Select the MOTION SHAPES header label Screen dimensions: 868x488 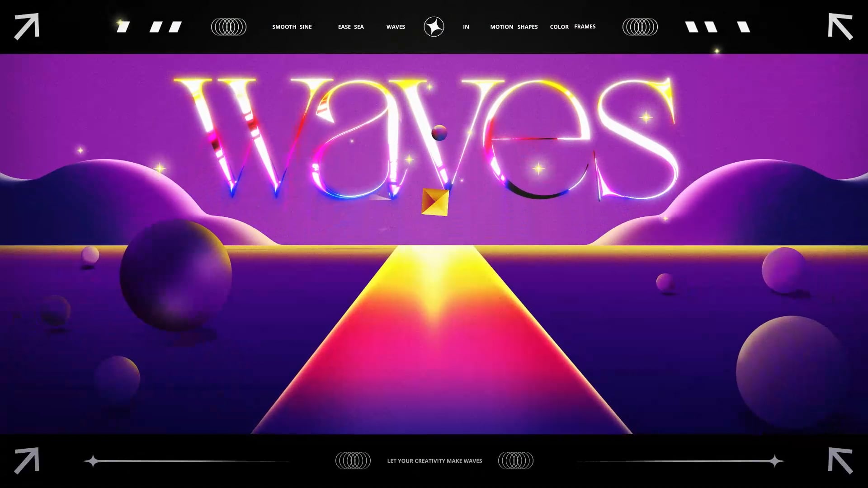pos(514,27)
